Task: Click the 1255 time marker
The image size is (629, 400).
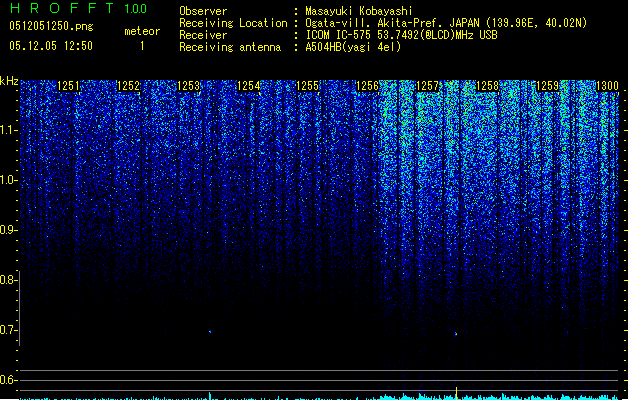Action: 307,86
